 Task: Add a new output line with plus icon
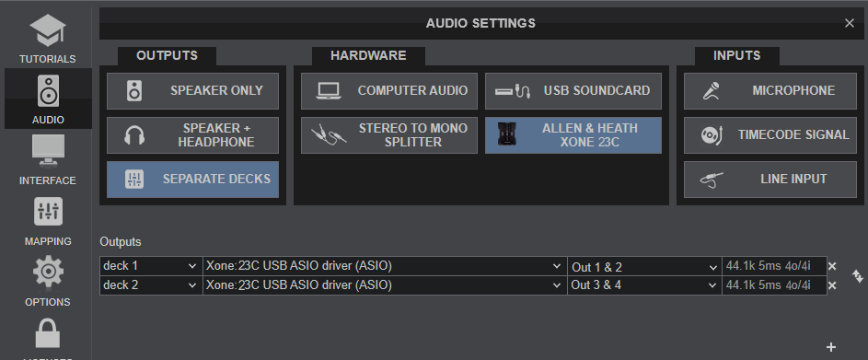831,347
